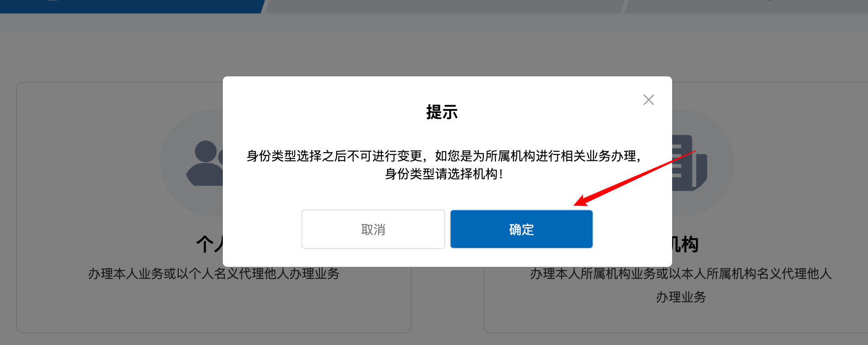Image resolution: width=868 pixels, height=345 pixels.
Task: Click the red arrow annotation
Action: [x=634, y=178]
